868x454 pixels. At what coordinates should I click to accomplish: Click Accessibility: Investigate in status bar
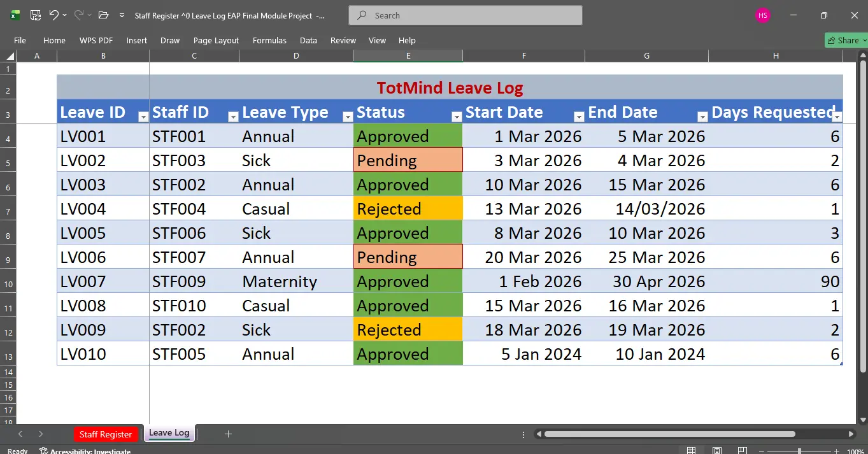[85, 451]
